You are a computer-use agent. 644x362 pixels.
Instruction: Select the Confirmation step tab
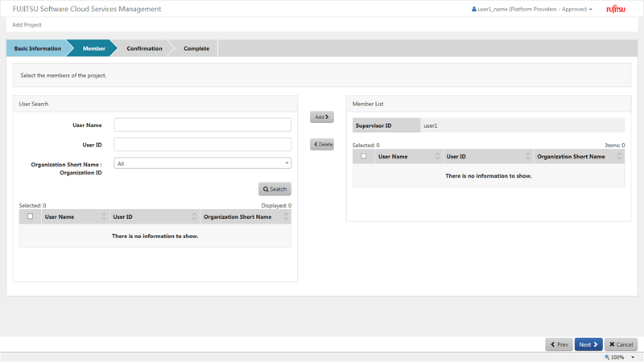pos(144,48)
